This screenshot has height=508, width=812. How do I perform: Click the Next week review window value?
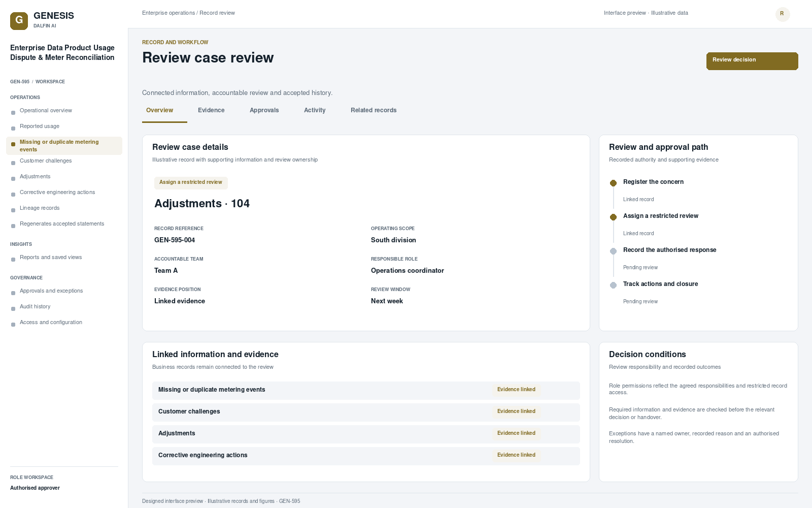387,301
